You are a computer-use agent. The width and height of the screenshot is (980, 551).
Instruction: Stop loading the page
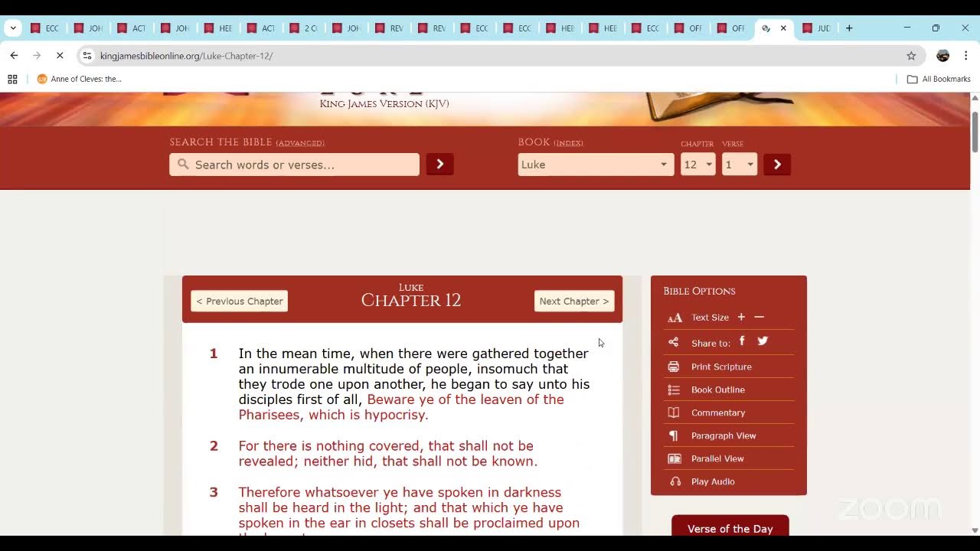[60, 55]
